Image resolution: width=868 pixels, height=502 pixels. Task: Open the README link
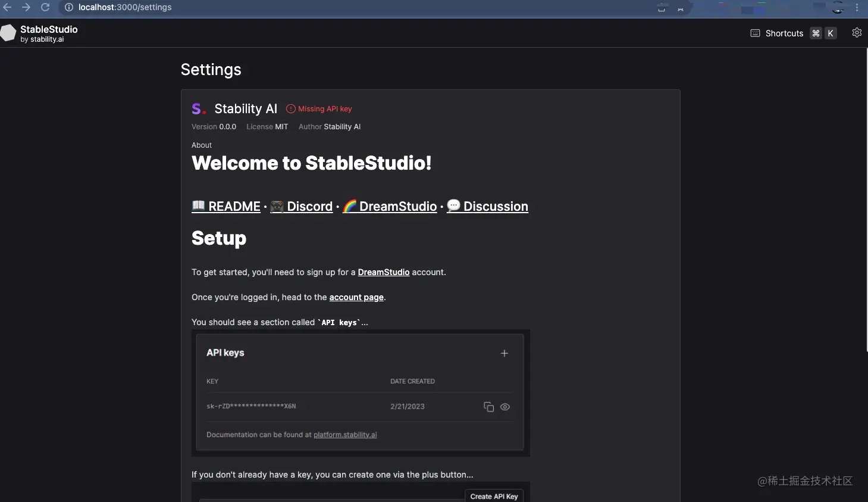click(x=226, y=206)
